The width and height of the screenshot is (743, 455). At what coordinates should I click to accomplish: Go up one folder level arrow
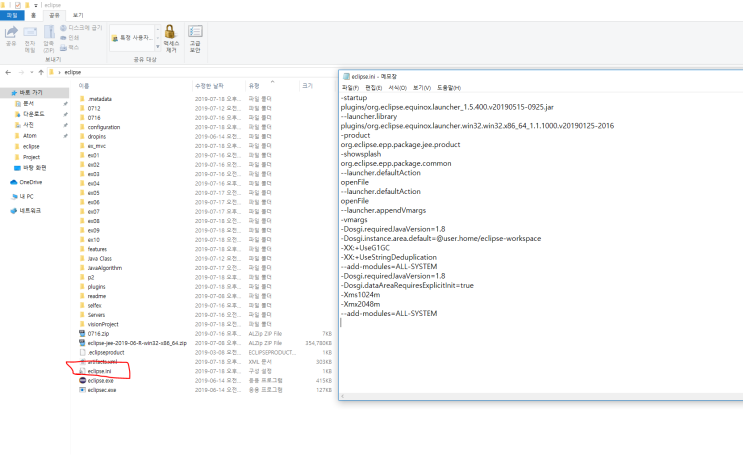click(41, 73)
